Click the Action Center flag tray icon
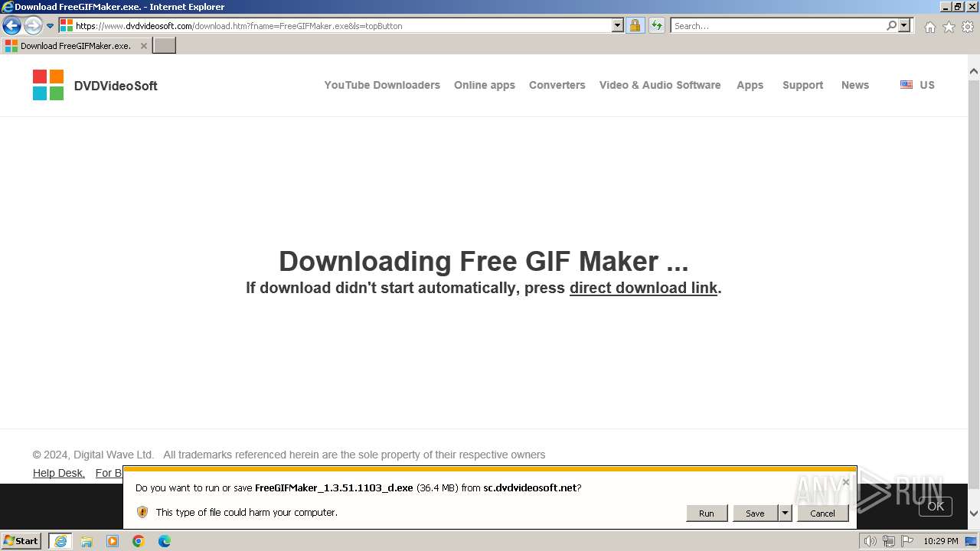Image resolution: width=980 pixels, height=551 pixels. click(907, 541)
